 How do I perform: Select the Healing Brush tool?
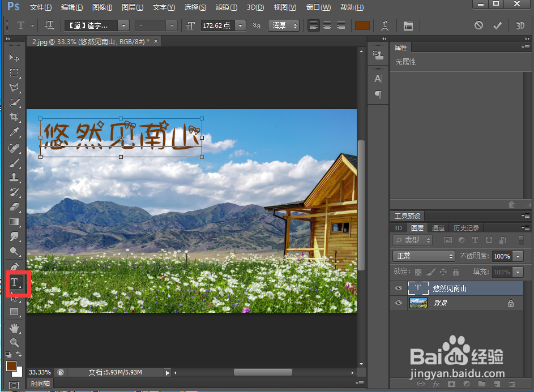14,148
